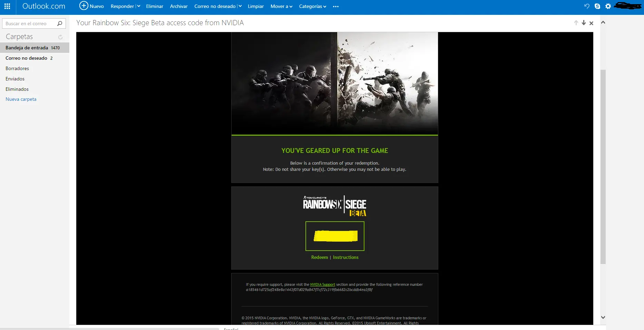Viewport: 644px width, 330px height.
Task: Open the app launcher grid icon
Action: (7, 6)
